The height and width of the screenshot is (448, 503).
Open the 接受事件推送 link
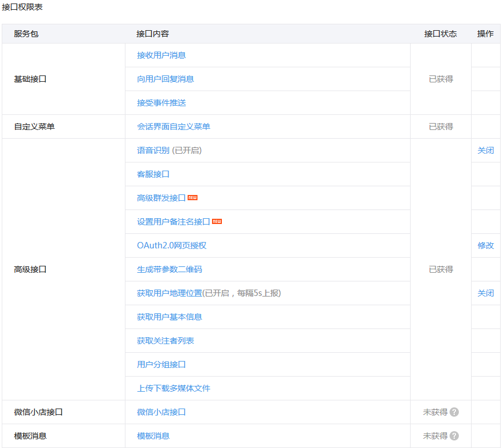point(161,103)
